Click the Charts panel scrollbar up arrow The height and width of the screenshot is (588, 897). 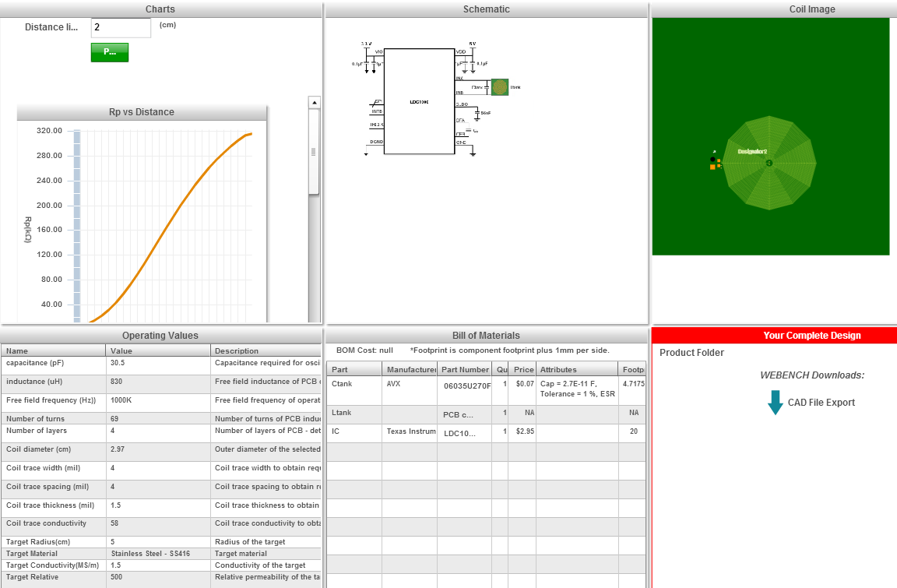click(314, 102)
